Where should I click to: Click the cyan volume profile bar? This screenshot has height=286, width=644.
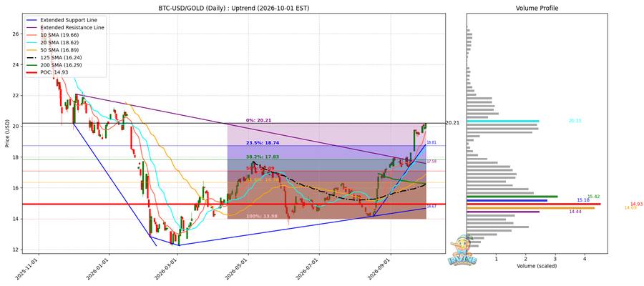click(503, 121)
